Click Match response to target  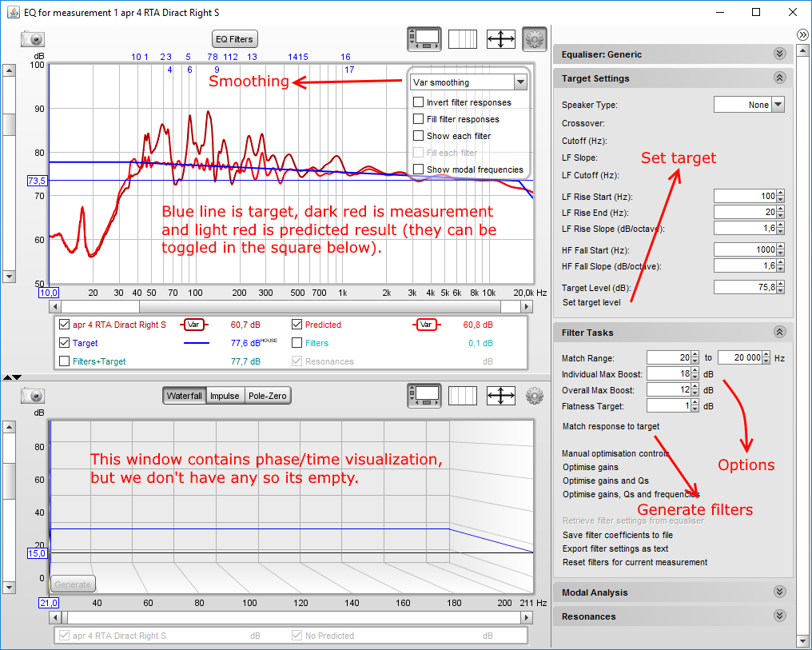tap(611, 426)
